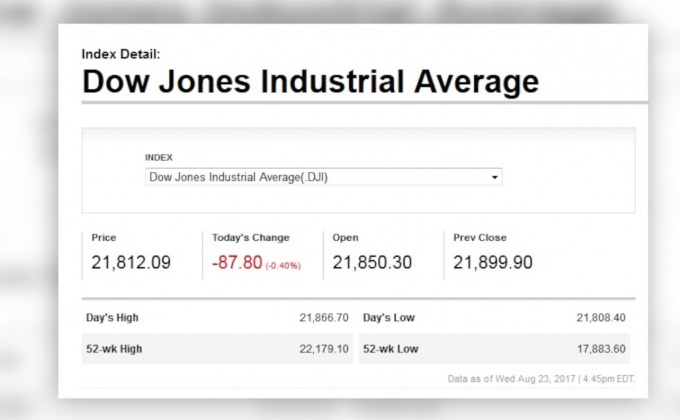
Task: Click the Prev Close value 21,899.90
Action: (493, 263)
